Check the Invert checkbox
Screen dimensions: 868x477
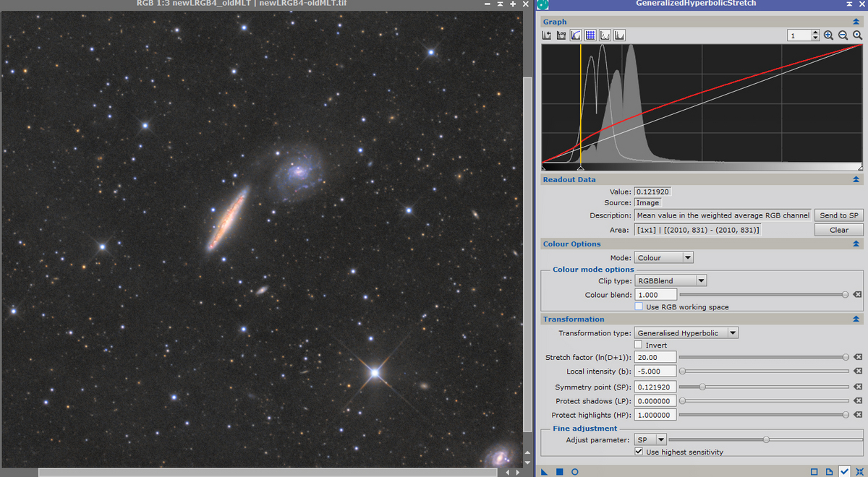click(639, 345)
